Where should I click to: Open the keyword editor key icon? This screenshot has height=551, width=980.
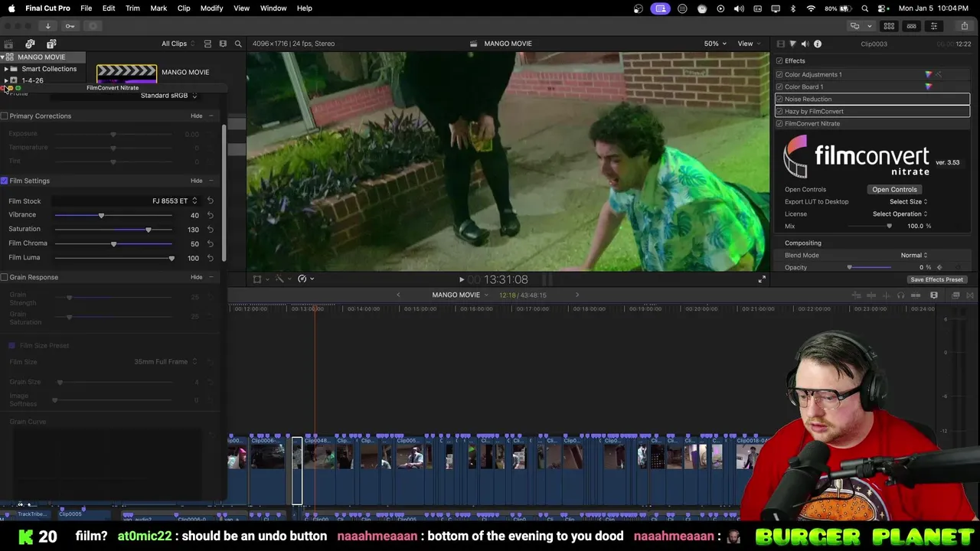[70, 26]
